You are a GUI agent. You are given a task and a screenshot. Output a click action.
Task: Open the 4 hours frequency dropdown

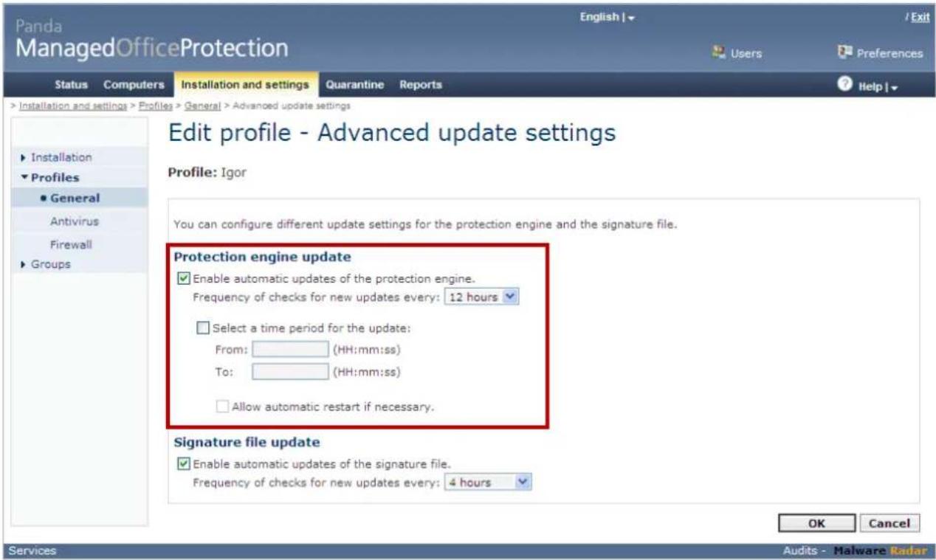(487, 483)
